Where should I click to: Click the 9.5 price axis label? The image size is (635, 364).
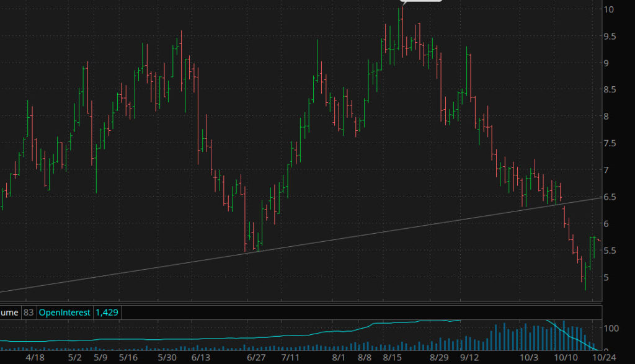(x=610, y=37)
